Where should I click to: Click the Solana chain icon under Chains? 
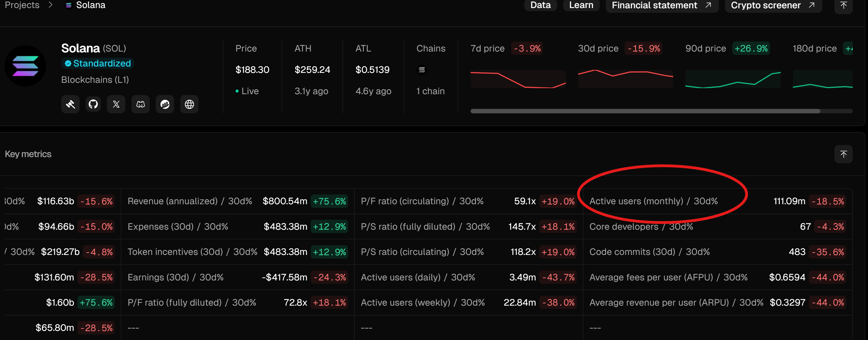[422, 70]
